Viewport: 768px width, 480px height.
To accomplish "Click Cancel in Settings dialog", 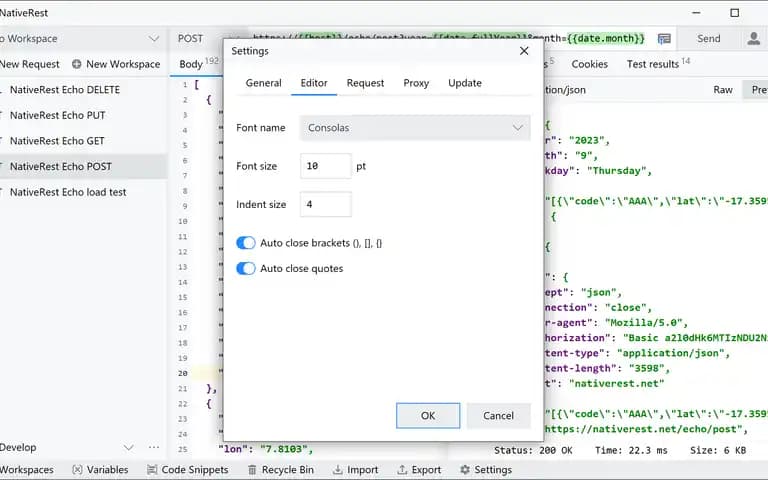I will [498, 415].
